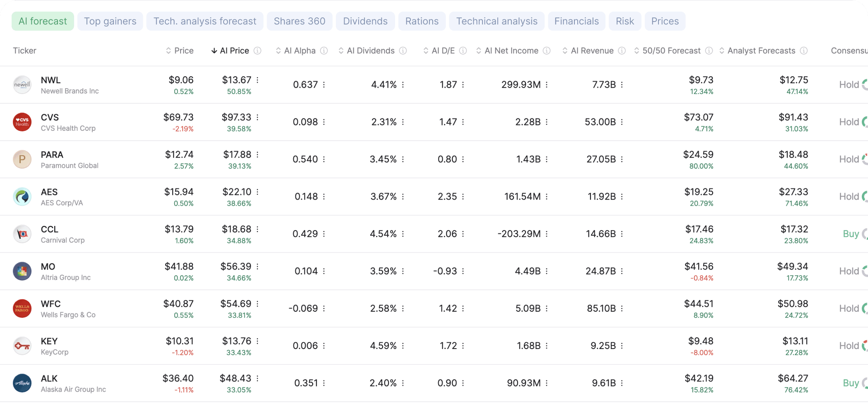This screenshot has width=868, height=404.
Task: Click Alaska Air Group Inc company name
Action: 73,390
